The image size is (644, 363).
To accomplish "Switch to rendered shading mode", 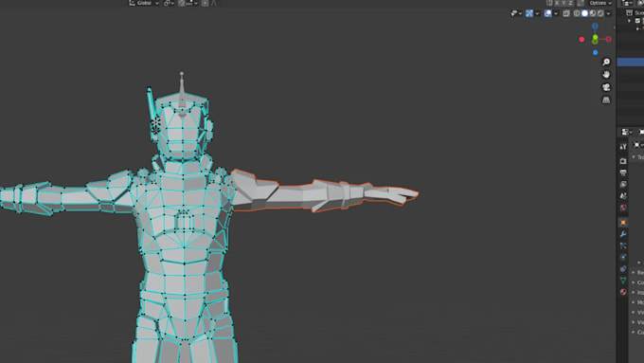I will pos(600,13).
